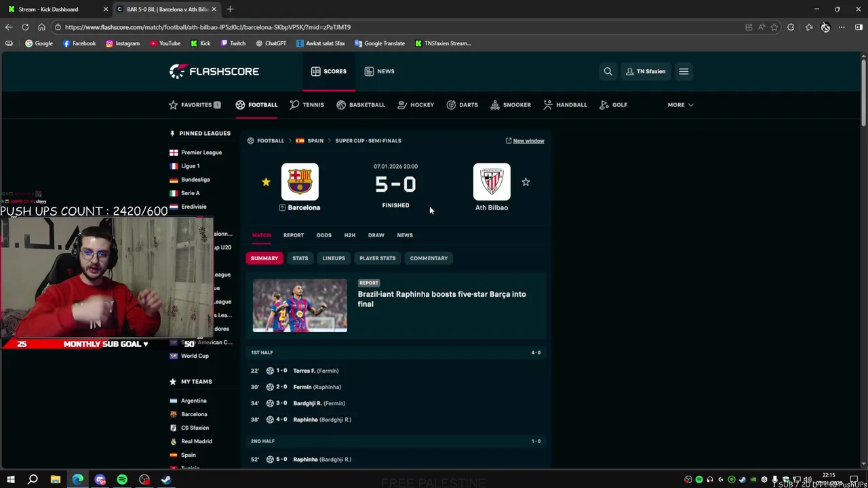The image size is (868, 488).
Task: Click the page vertical scrollbar
Action: tap(863, 92)
